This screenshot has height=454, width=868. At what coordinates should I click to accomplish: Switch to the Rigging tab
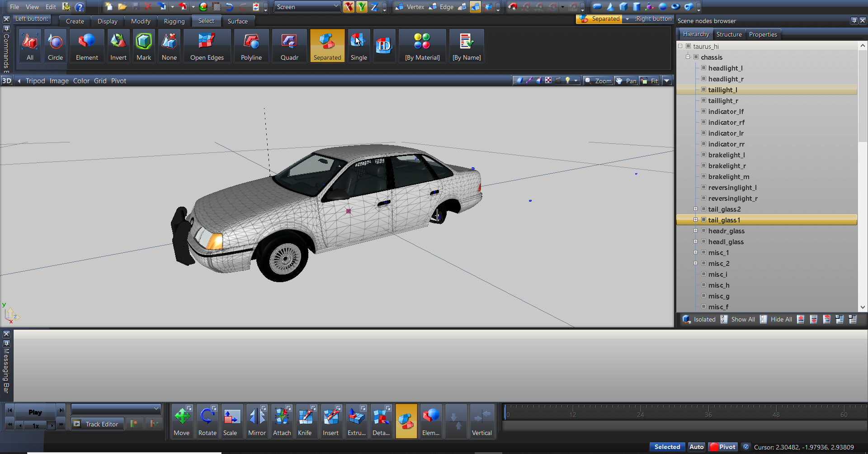pos(174,21)
